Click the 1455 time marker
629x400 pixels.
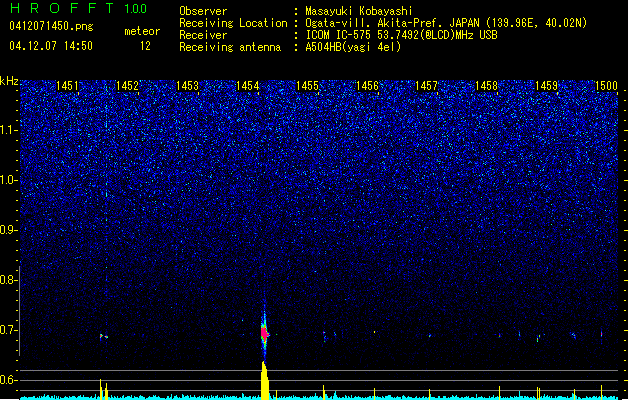(x=307, y=86)
